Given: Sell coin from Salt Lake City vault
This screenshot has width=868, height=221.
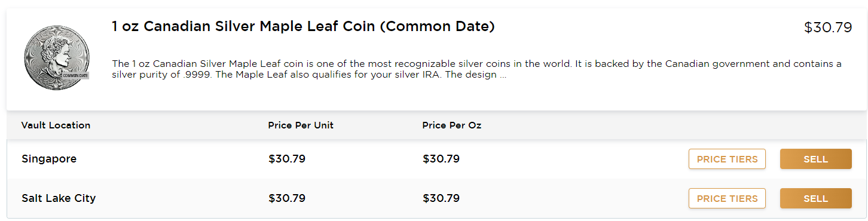Looking at the screenshot, I should (x=816, y=198).
